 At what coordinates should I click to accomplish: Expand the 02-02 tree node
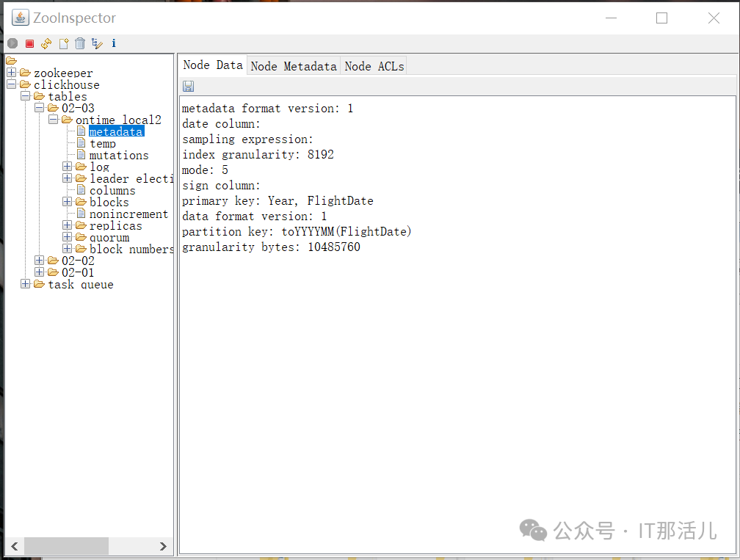(x=39, y=261)
